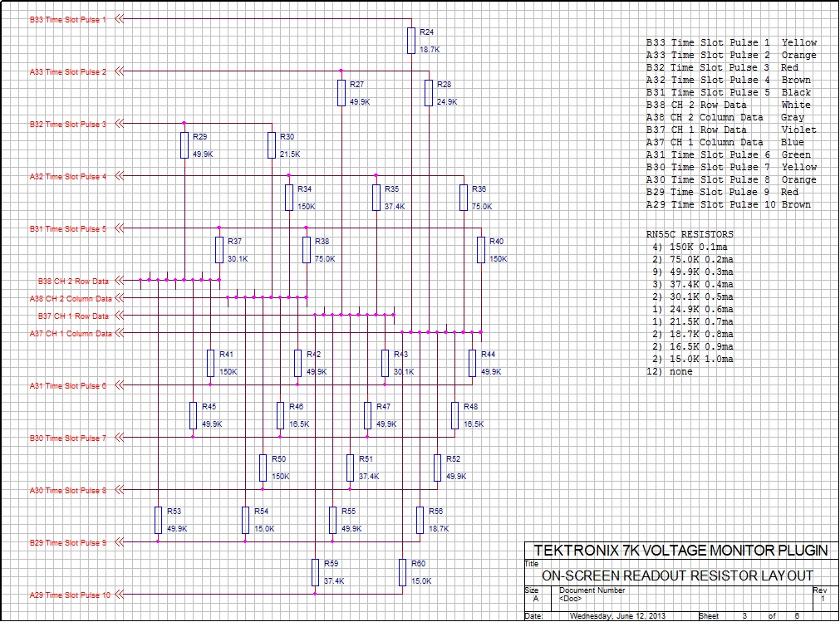Screen dimensions: 840x622
Task: Select resistor R29 symbol
Action: pos(184,145)
